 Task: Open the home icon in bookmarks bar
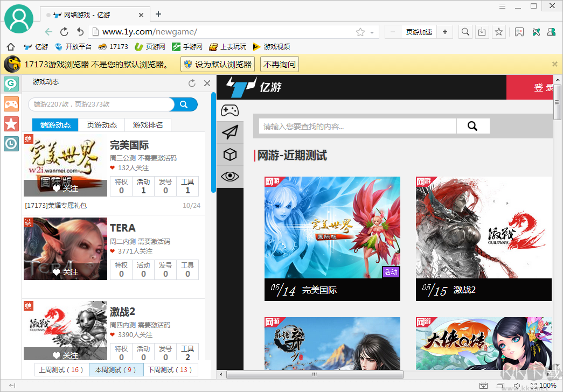click(x=11, y=47)
